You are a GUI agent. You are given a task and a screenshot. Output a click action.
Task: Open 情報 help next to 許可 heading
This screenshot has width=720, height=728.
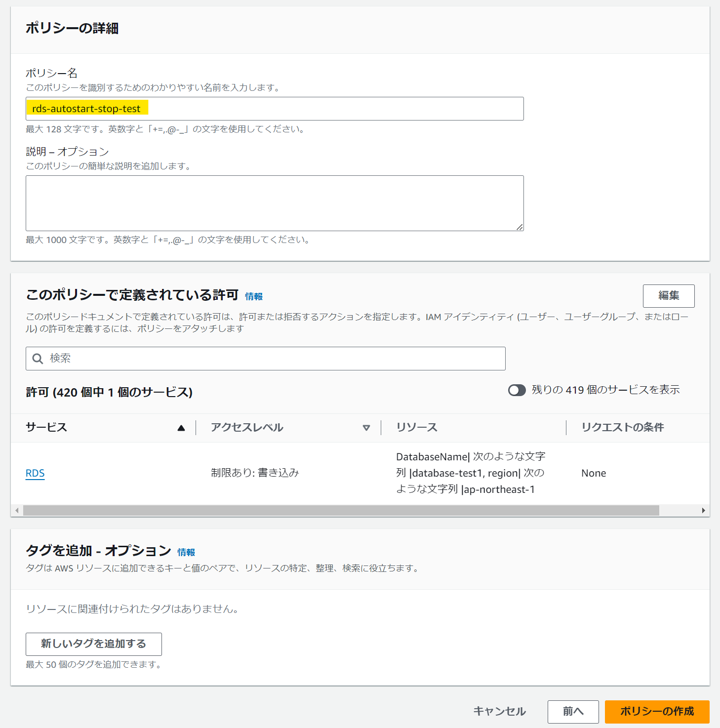pyautogui.click(x=254, y=296)
